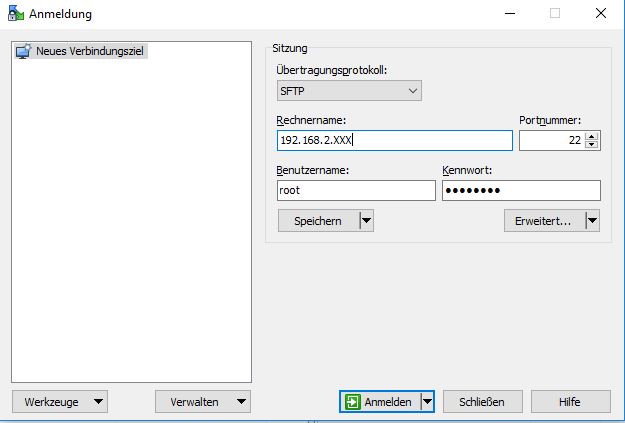Expand the arrow beside Erweitert...
625x423 pixels.
pyautogui.click(x=592, y=221)
